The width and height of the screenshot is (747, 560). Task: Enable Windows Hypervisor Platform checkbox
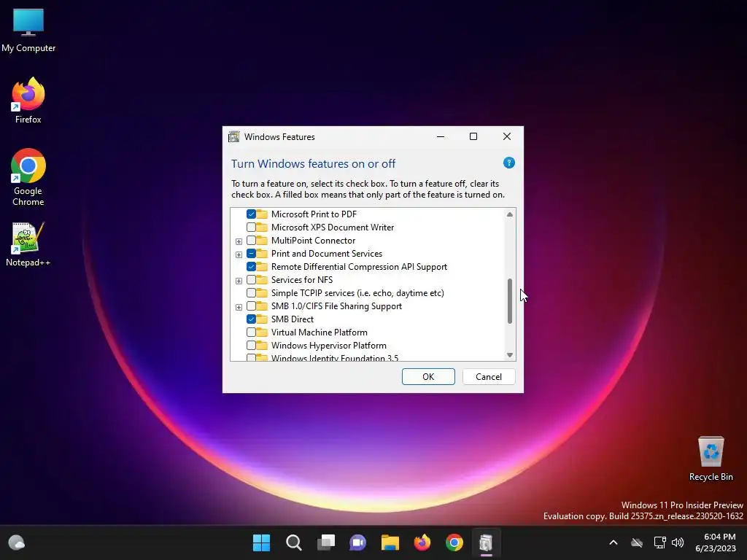(251, 345)
